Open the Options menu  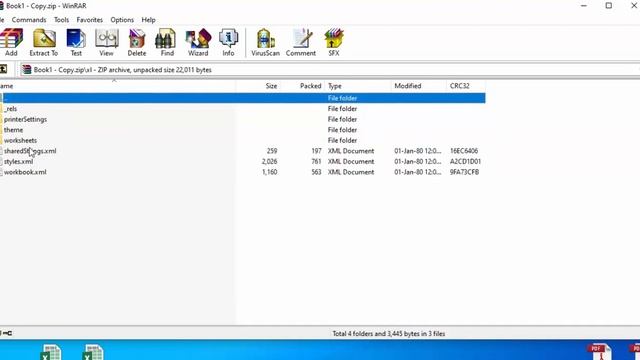[122, 20]
